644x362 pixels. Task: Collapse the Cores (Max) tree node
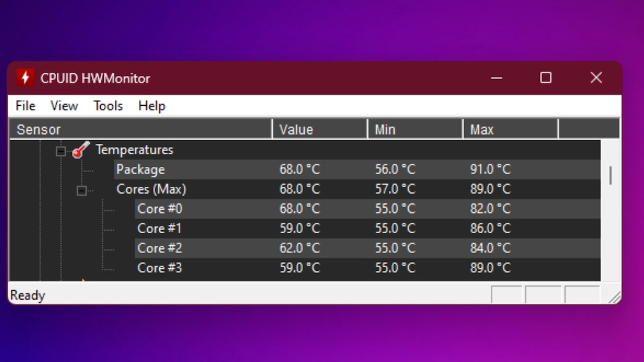[82, 190]
